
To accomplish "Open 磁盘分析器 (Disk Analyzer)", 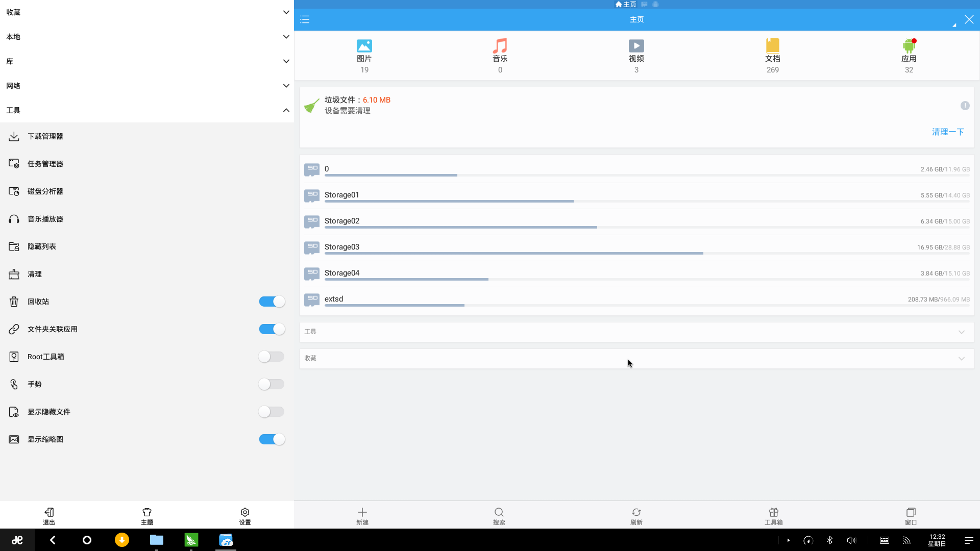I will (x=45, y=191).
